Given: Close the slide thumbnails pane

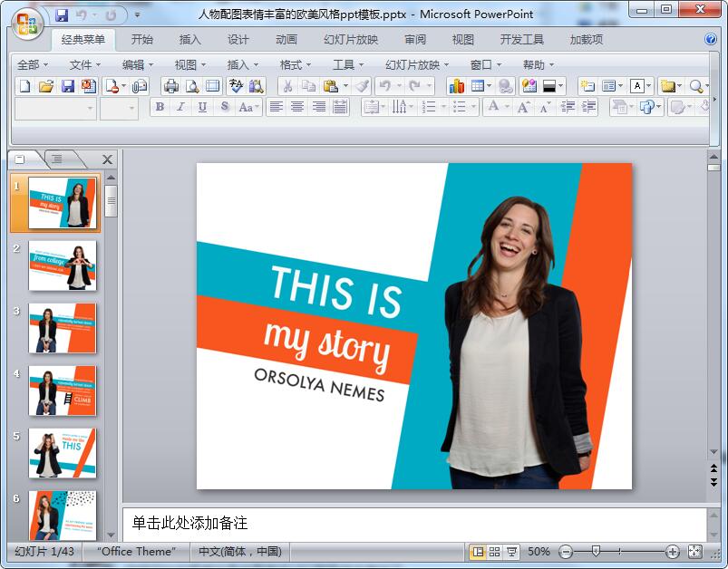Looking at the screenshot, I should point(107,159).
